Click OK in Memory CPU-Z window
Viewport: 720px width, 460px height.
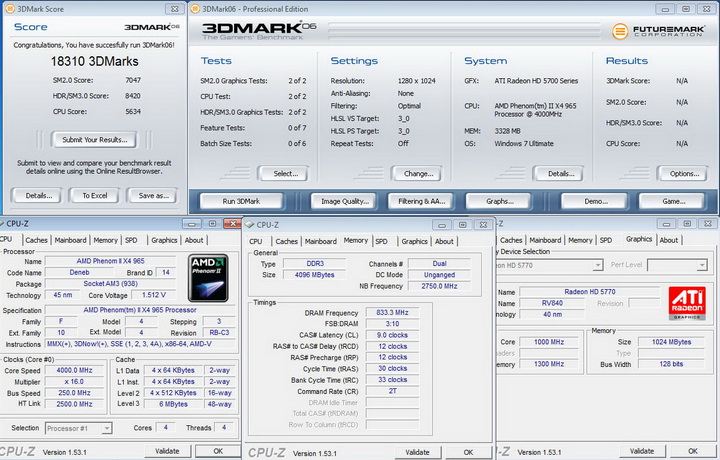click(468, 452)
